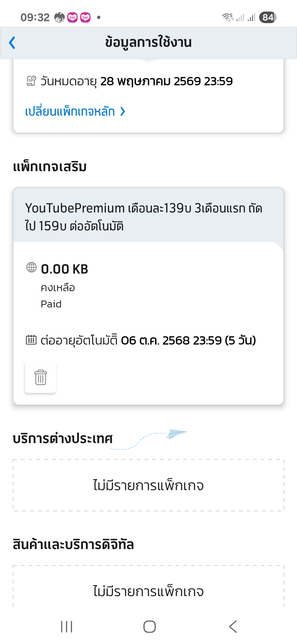The image size is (297, 644).
Task: Tap the ข้อมูลการใช้งาน page title
Action: [148, 42]
